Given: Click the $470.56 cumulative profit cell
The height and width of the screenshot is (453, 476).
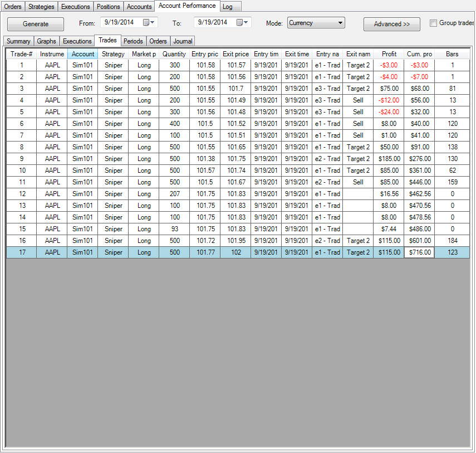Looking at the screenshot, I should pos(420,206).
